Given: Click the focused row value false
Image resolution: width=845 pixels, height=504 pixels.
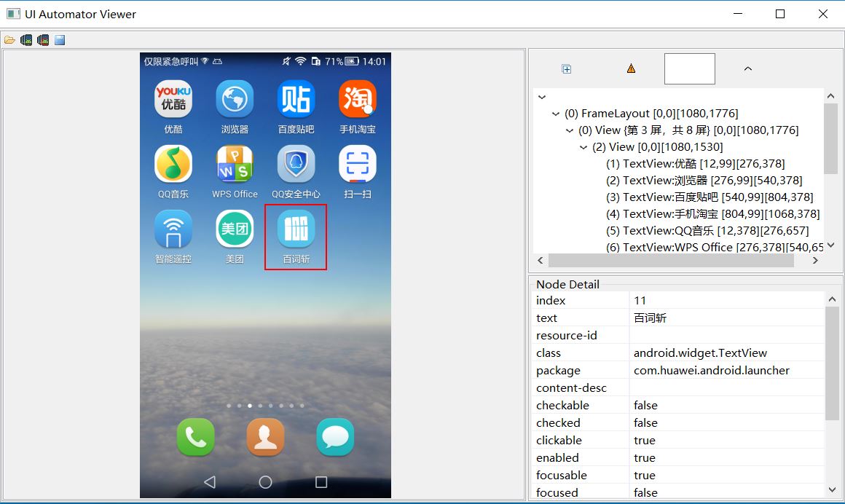Looking at the screenshot, I should [x=645, y=492].
